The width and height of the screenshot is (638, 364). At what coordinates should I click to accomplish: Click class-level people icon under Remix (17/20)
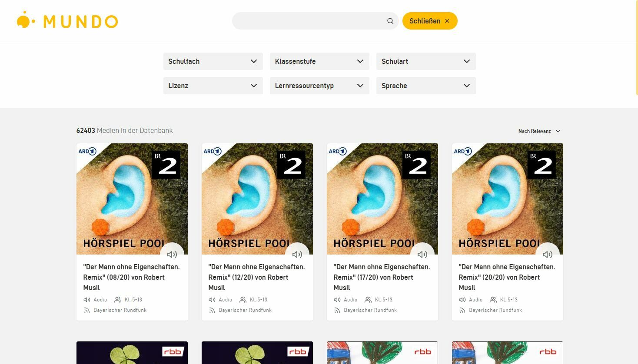coord(368,300)
